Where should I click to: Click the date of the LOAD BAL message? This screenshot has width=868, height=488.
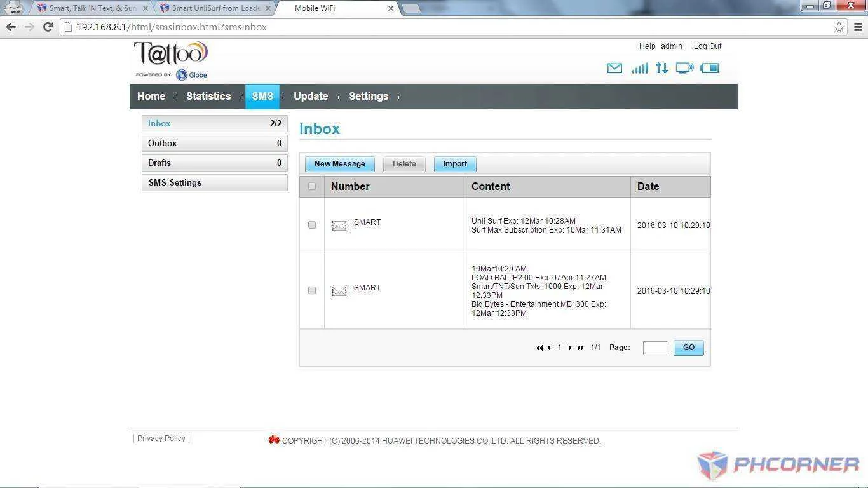(674, 291)
